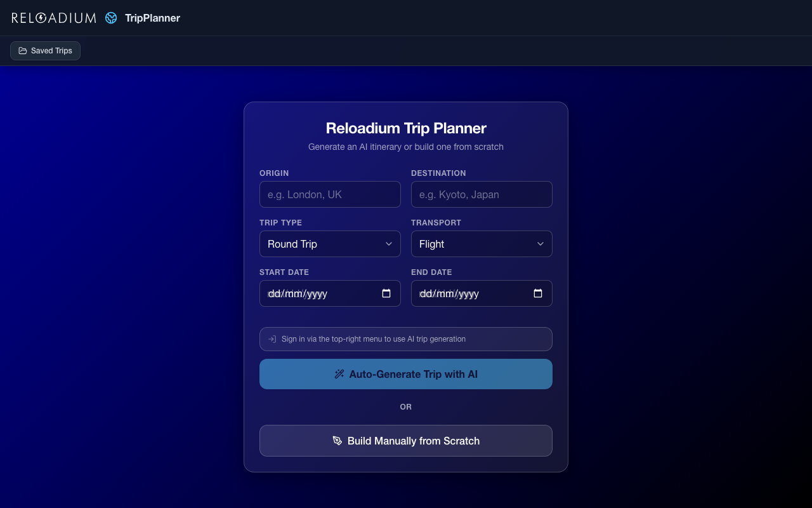
Task: Focus the Origin input field
Action: pyautogui.click(x=330, y=194)
